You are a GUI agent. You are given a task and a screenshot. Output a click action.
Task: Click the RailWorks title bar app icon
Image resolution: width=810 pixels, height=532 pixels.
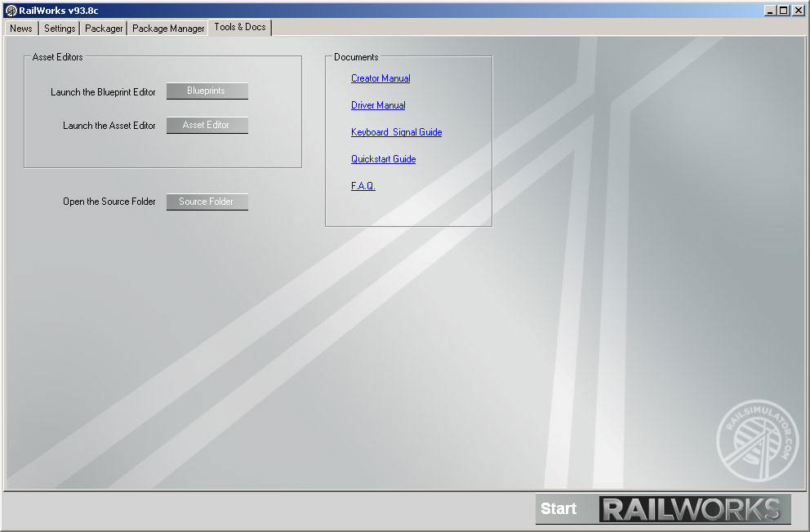(11, 11)
